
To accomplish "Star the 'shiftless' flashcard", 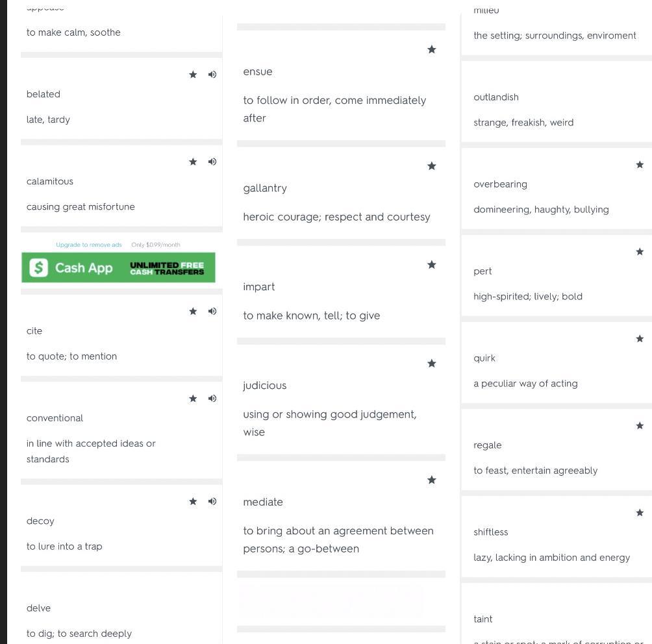I will pos(640,513).
